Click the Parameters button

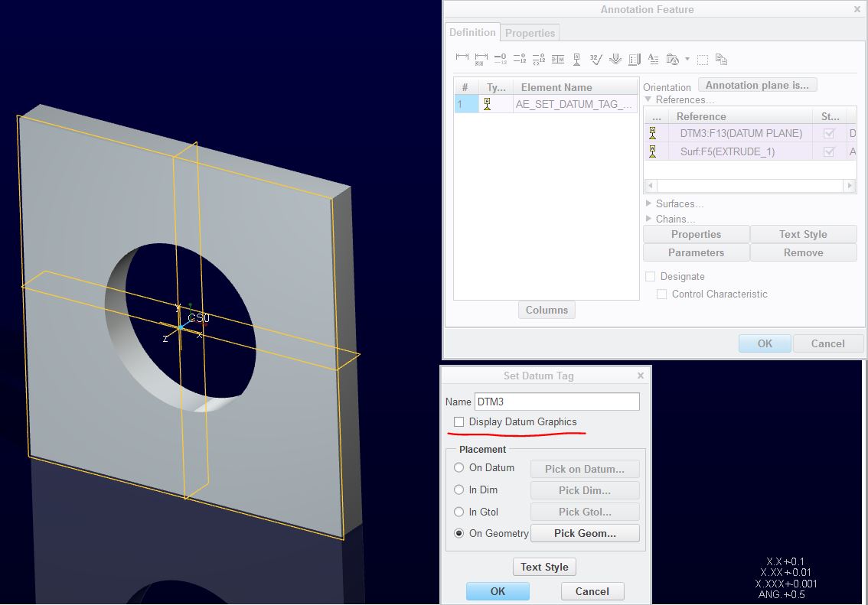(x=697, y=252)
